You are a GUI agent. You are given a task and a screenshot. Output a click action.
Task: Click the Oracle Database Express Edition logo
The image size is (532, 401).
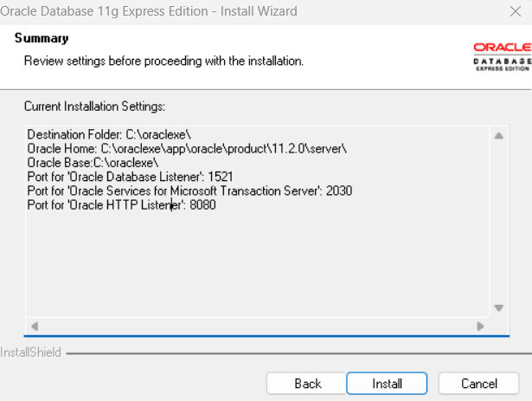click(503, 57)
